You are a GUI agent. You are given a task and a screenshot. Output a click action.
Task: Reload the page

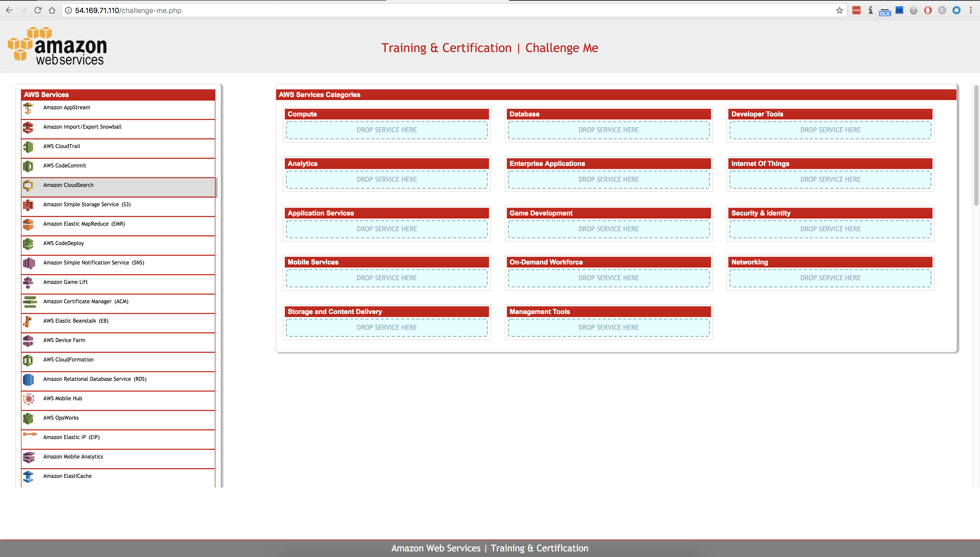coord(38,10)
